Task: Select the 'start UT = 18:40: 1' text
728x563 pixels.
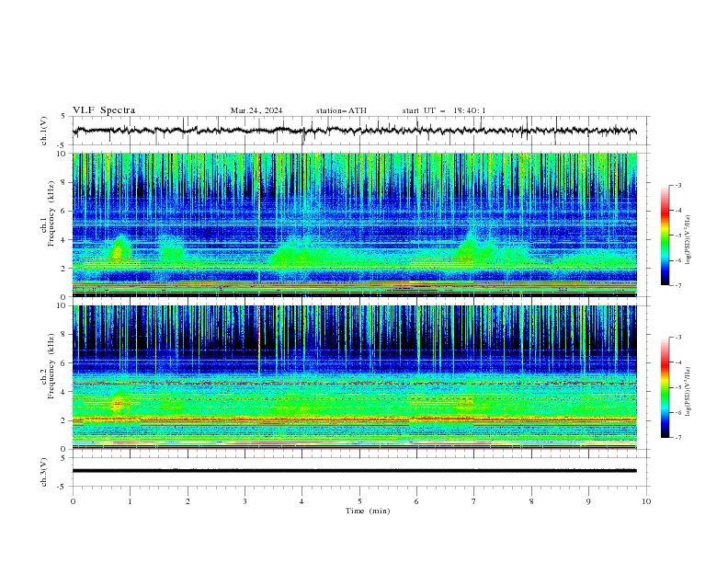Action: (444, 110)
